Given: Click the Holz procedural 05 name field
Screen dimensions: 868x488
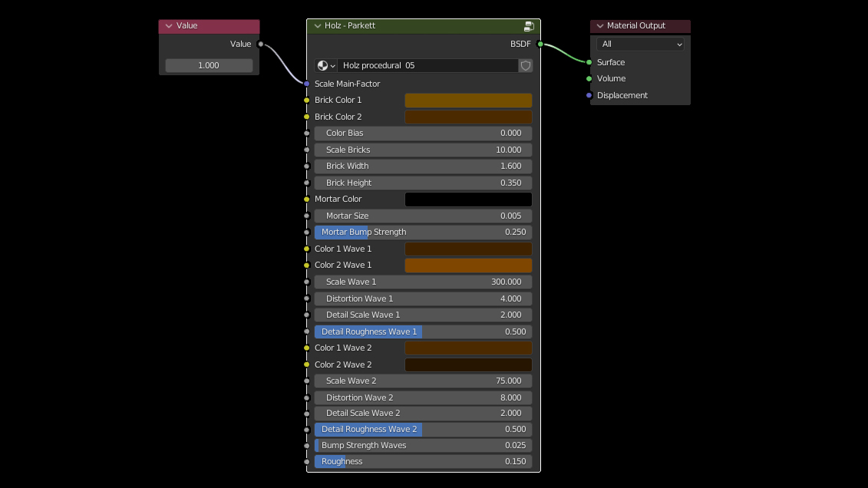Looking at the screenshot, I should click(428, 66).
